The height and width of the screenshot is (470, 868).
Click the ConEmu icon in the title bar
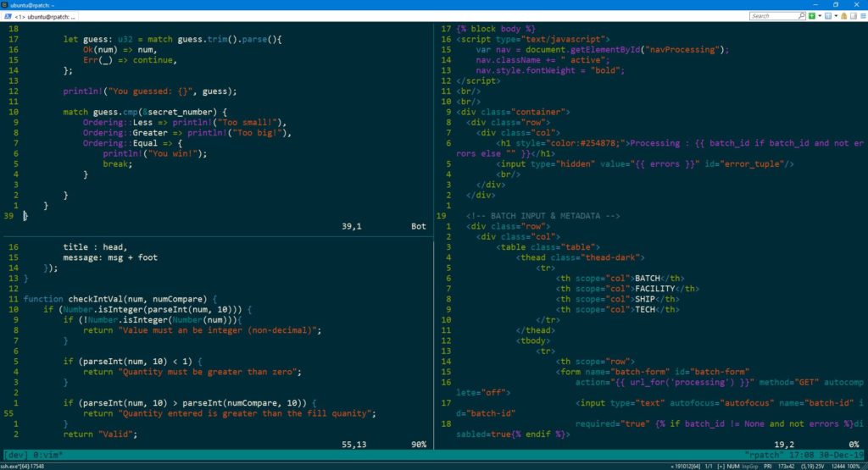[6, 4]
